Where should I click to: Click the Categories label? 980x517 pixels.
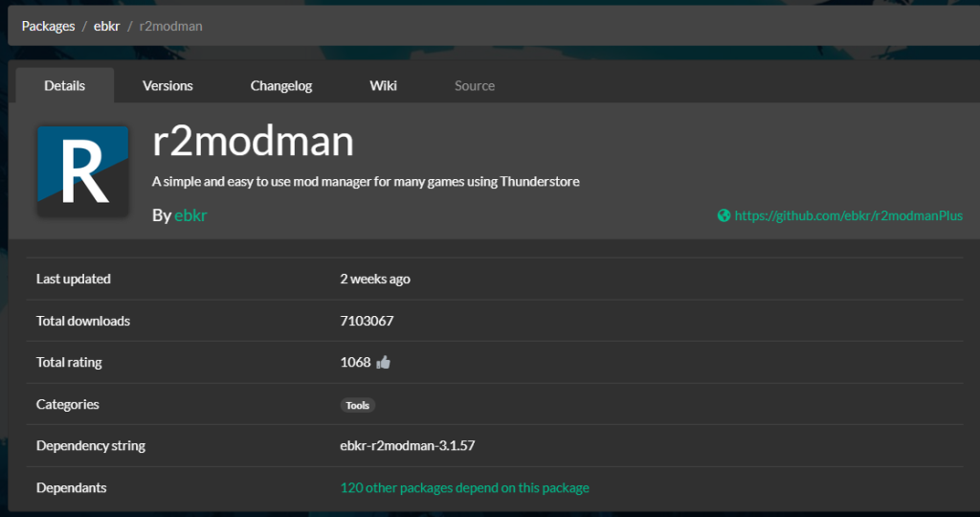(x=68, y=404)
